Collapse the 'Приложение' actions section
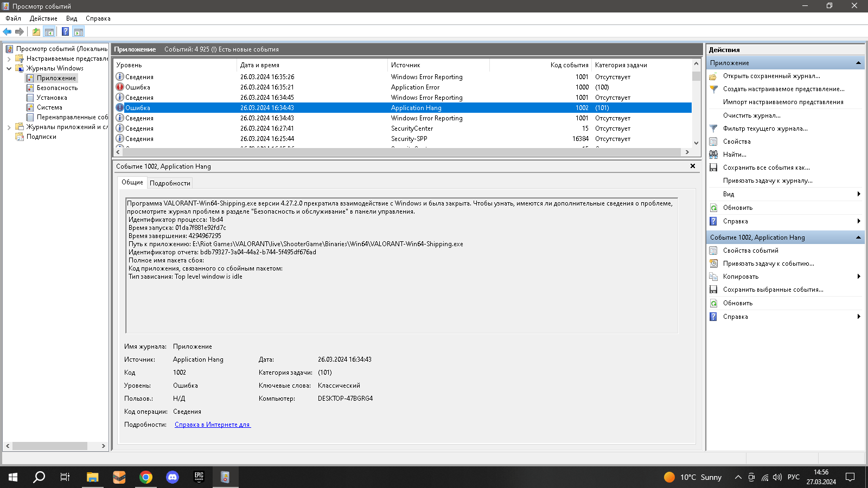 (x=858, y=63)
